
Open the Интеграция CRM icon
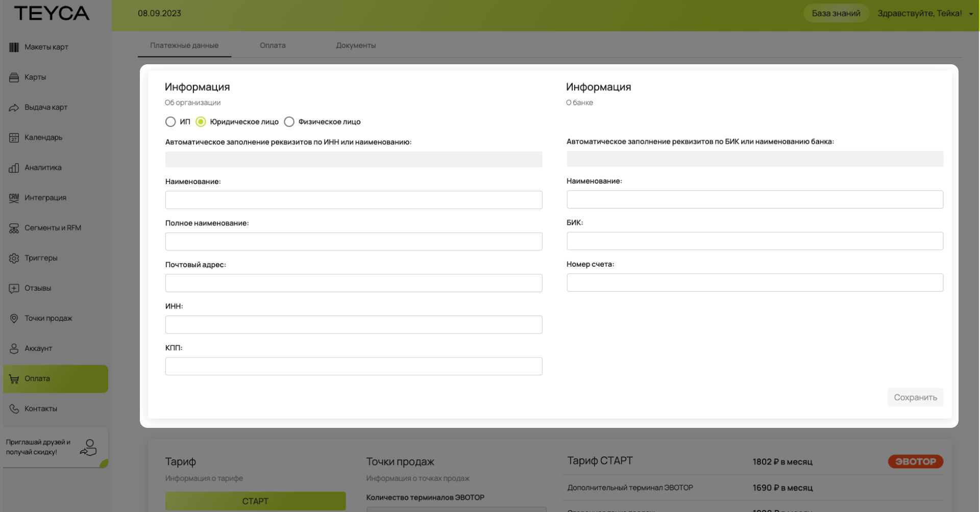14,197
